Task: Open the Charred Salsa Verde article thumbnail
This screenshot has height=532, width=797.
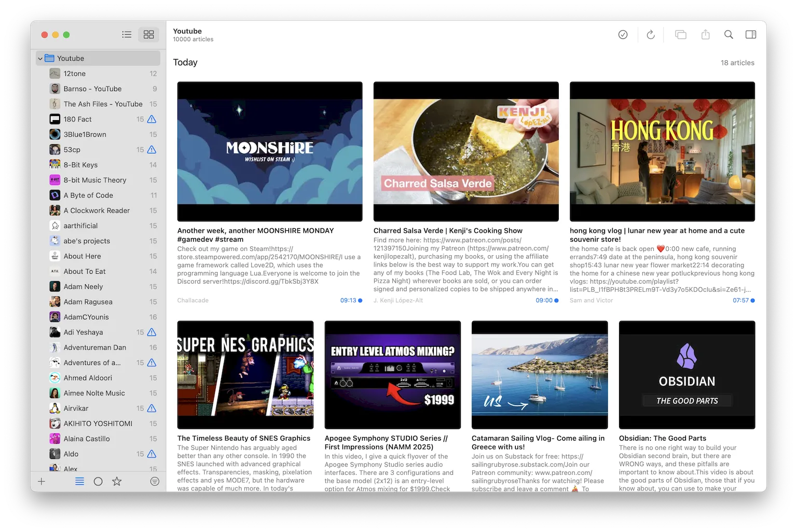Action: [x=465, y=151]
